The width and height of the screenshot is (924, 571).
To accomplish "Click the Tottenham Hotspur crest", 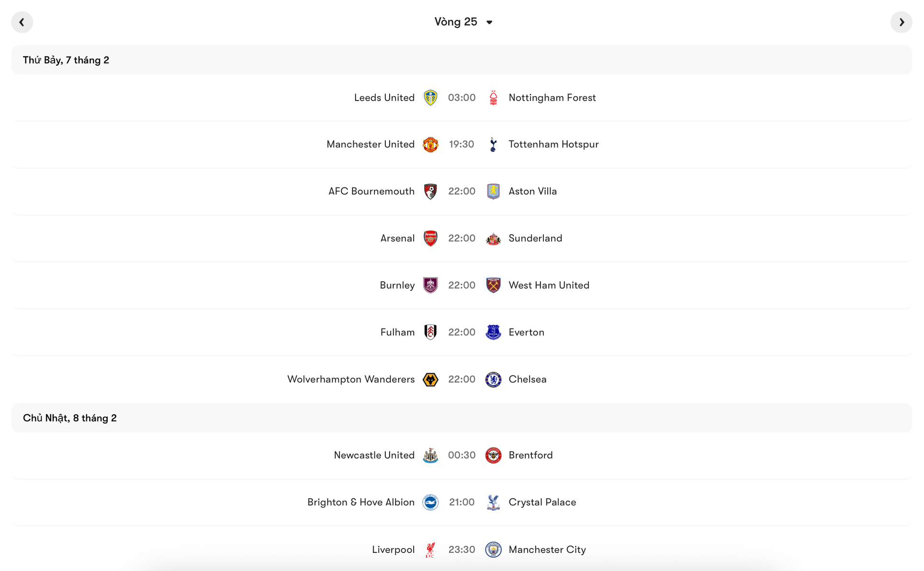I will 493,144.
